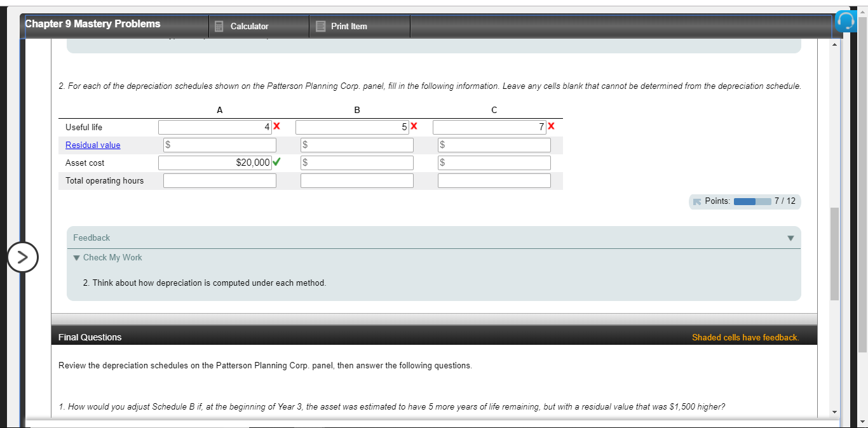Click the Final Questions header

pos(90,337)
